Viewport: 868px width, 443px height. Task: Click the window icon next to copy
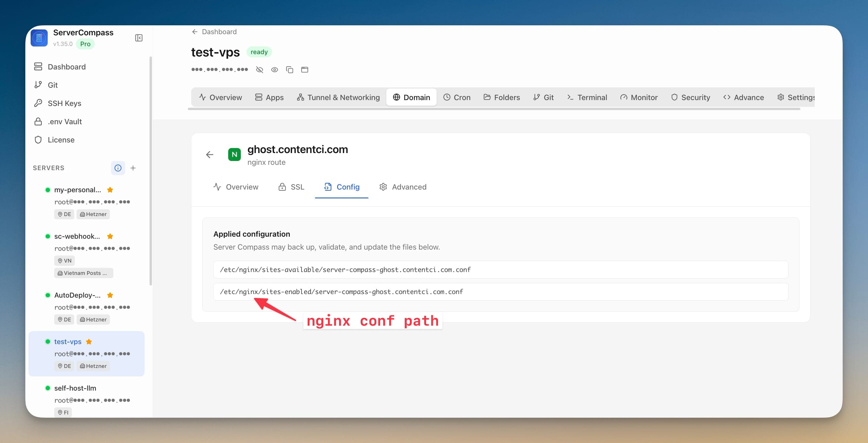coord(305,70)
